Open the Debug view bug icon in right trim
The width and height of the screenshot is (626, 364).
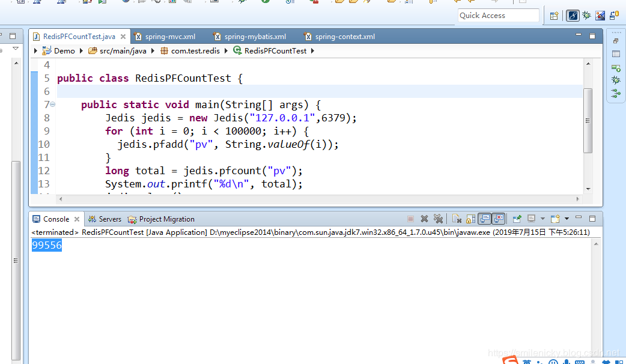[x=616, y=80]
